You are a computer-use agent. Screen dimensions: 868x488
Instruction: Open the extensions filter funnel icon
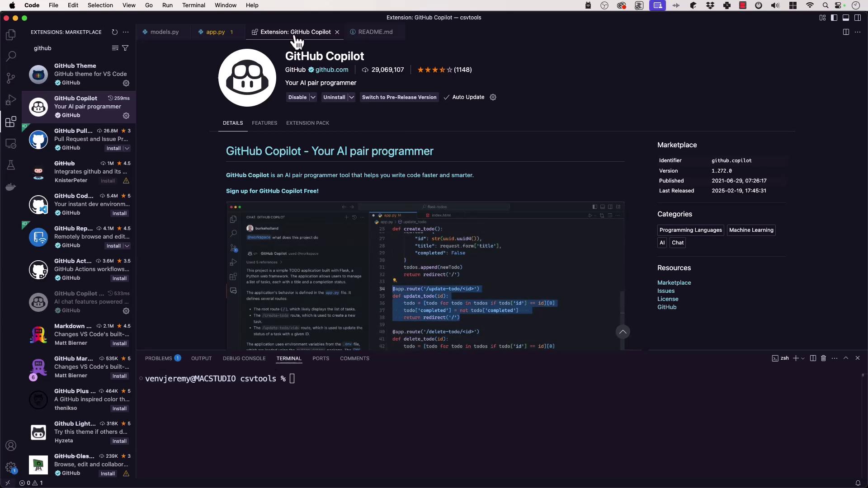[125, 48]
